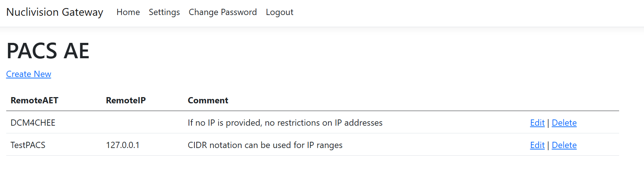
Task: Click the Comment column header
Action: 208,100
